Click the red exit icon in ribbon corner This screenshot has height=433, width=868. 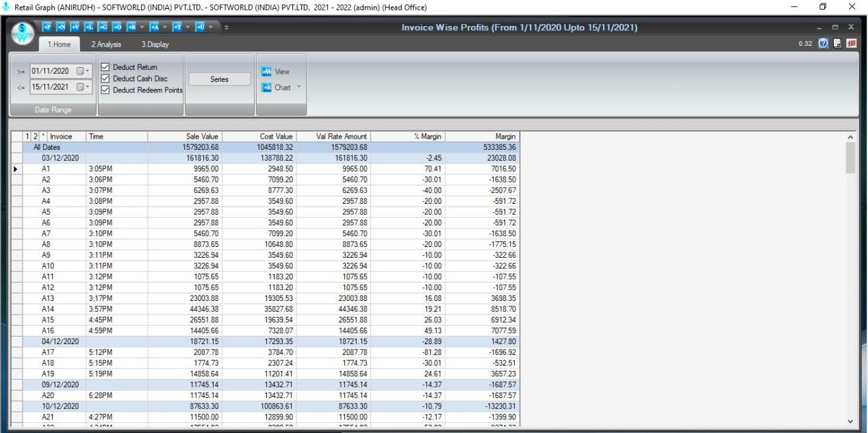(x=852, y=44)
